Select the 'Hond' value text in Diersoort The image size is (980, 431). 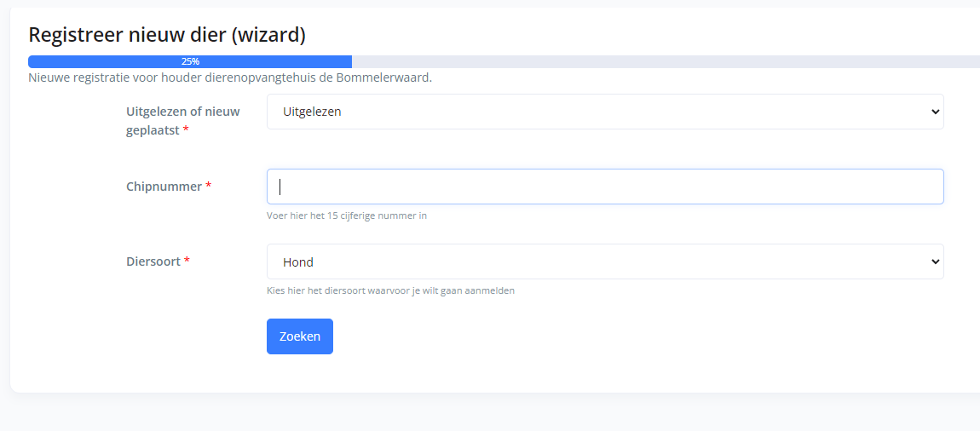(x=298, y=262)
